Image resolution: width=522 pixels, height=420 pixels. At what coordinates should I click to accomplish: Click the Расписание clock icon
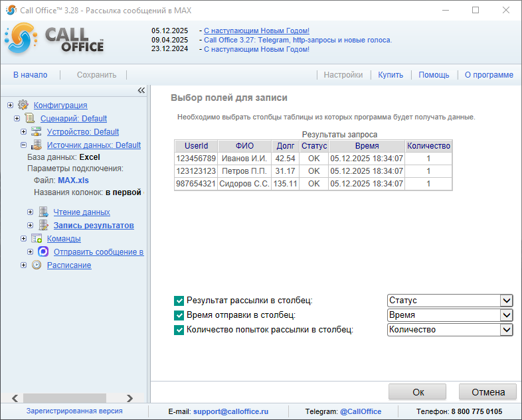click(37, 265)
